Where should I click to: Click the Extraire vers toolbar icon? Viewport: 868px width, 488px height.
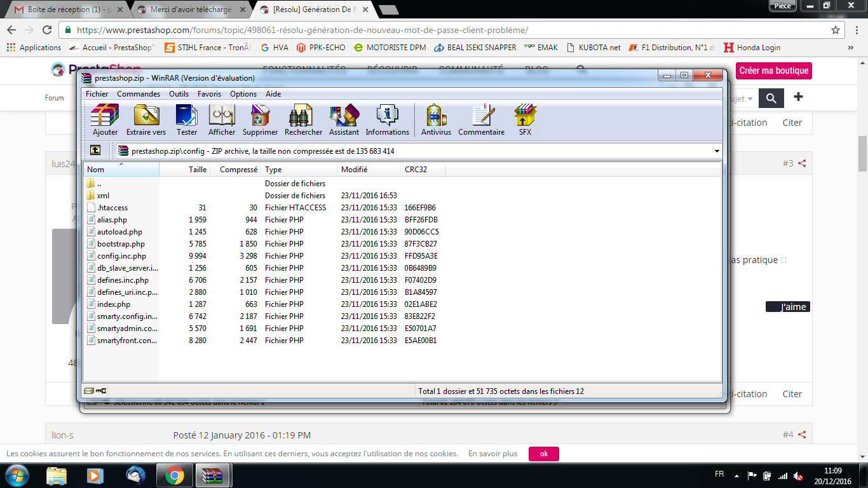pos(146,120)
